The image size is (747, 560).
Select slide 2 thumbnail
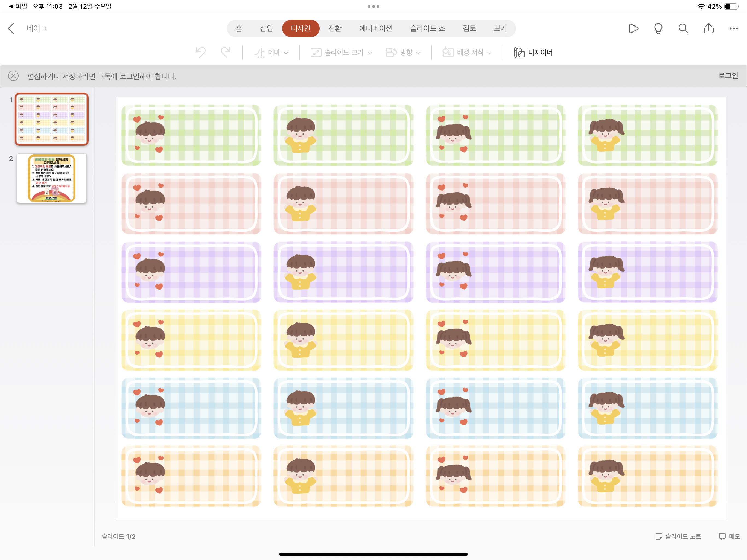pyautogui.click(x=52, y=178)
